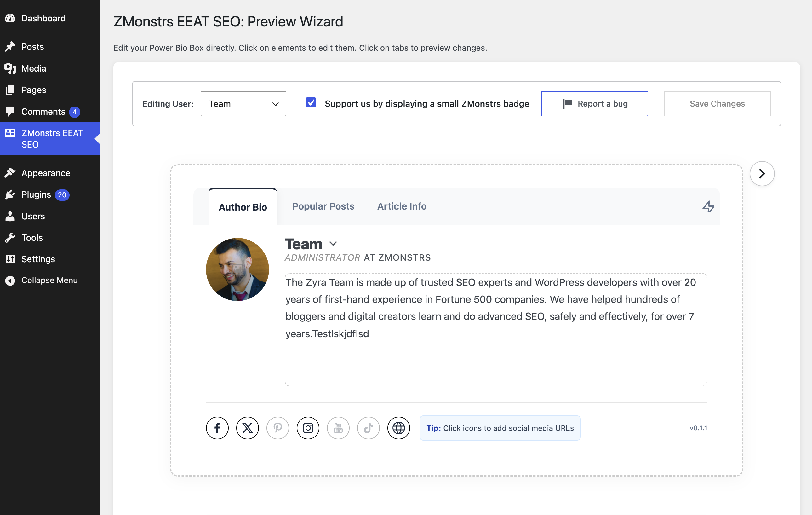This screenshot has width=812, height=515.
Task: Switch to the Popular Posts tab
Action: 323,206
